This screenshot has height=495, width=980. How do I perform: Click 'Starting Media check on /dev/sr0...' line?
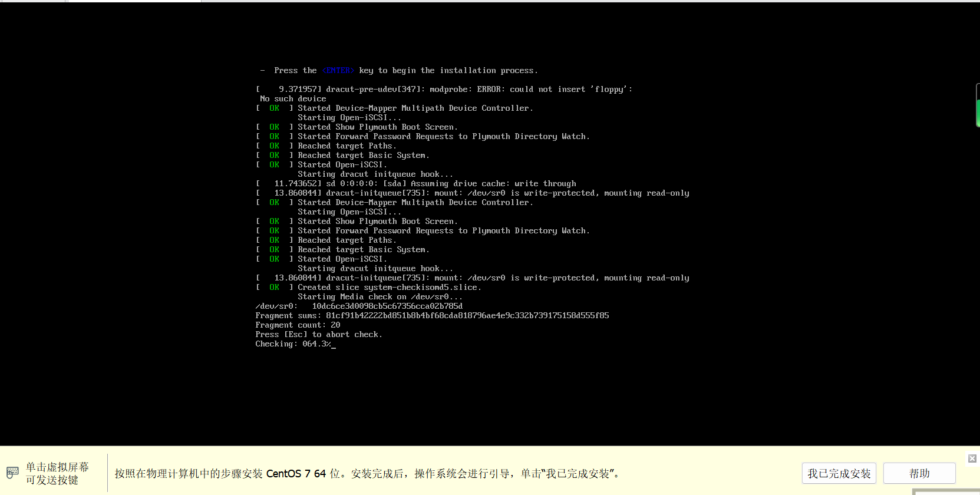380,296
